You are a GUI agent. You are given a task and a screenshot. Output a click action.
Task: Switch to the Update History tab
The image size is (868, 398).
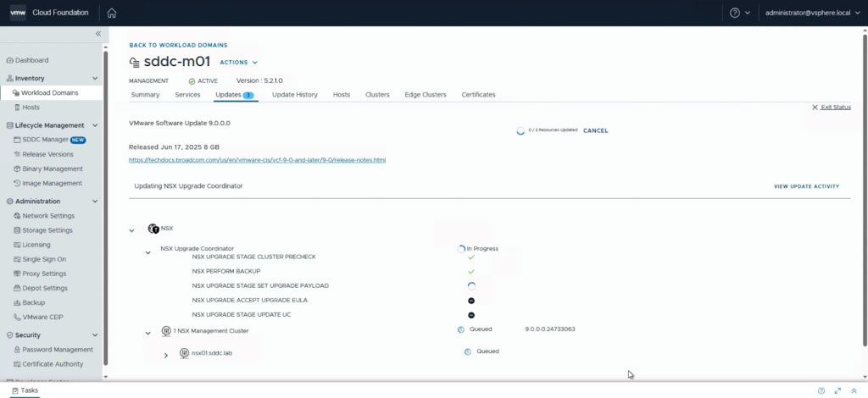pyautogui.click(x=294, y=95)
